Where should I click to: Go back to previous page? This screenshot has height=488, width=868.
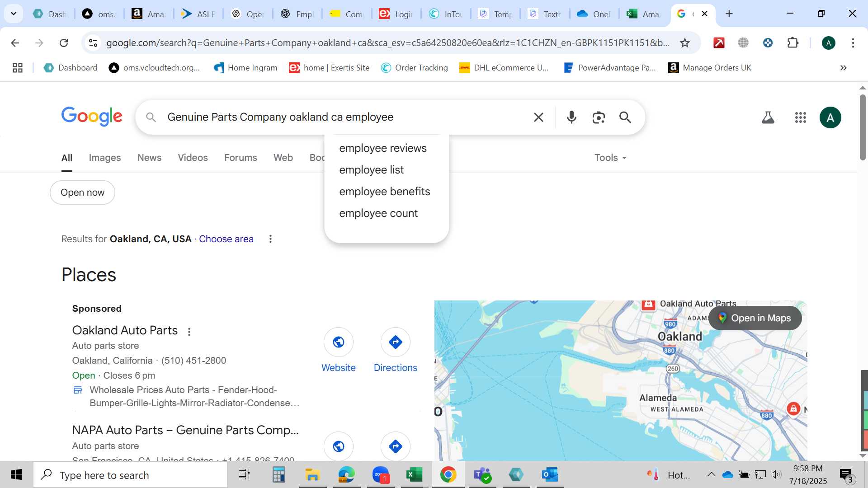click(x=15, y=43)
